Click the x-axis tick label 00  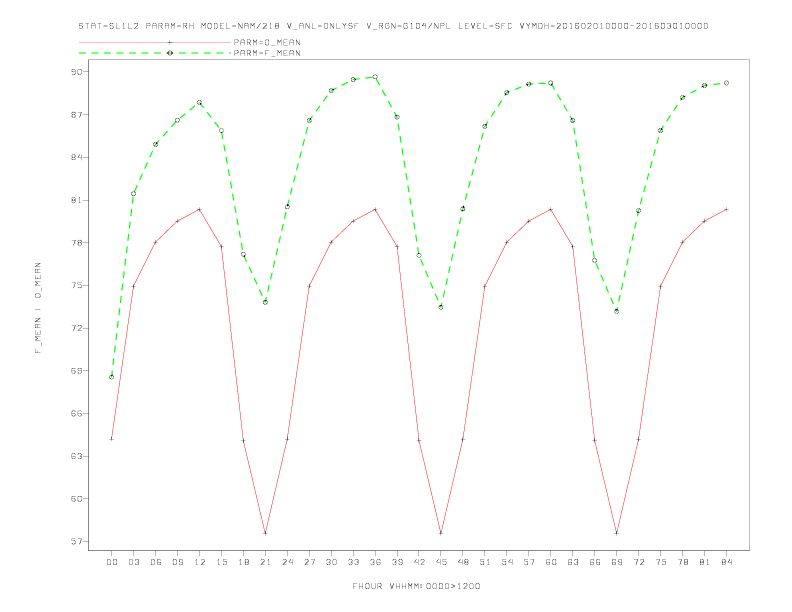[x=112, y=562]
